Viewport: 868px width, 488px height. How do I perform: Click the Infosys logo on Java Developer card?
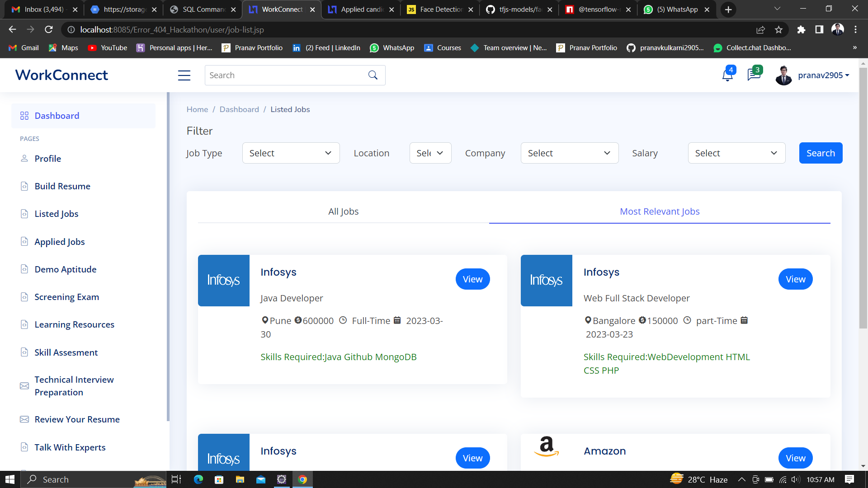pos(223,281)
